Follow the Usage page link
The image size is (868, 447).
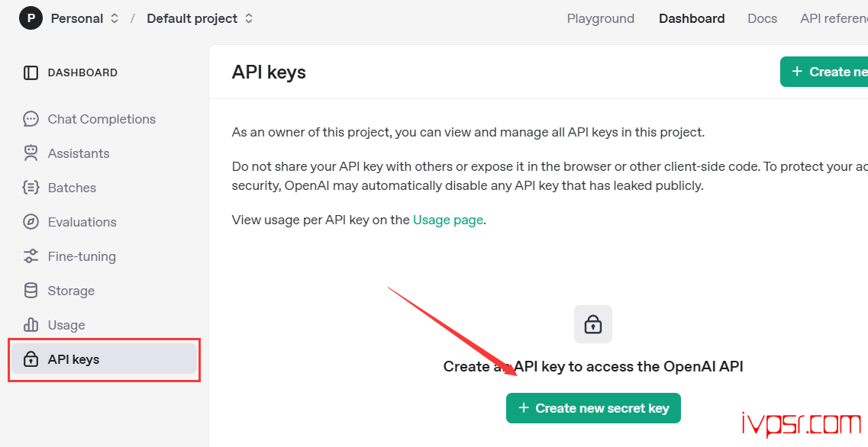coord(448,220)
